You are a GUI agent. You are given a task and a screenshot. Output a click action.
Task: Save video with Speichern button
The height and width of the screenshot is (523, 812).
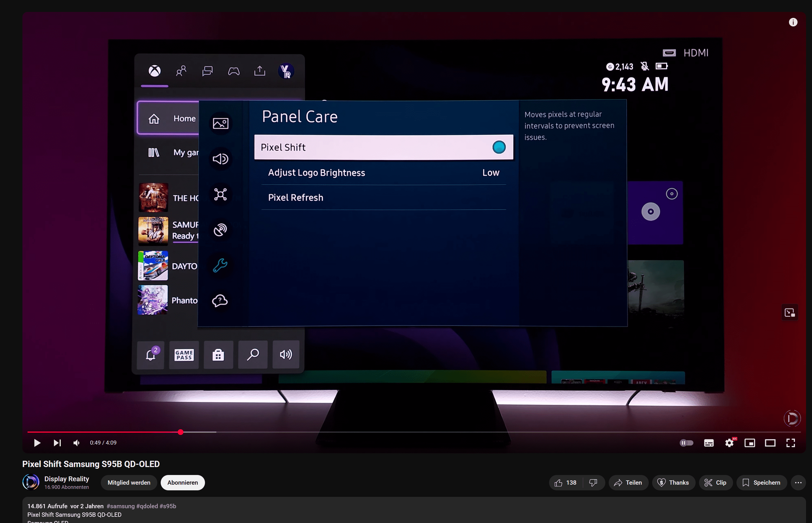pos(761,482)
